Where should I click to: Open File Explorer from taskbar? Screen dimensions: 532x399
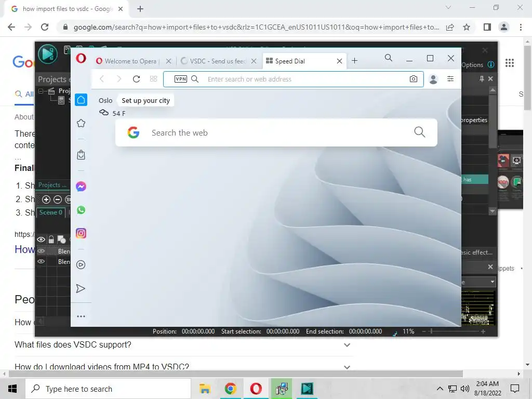(x=205, y=389)
